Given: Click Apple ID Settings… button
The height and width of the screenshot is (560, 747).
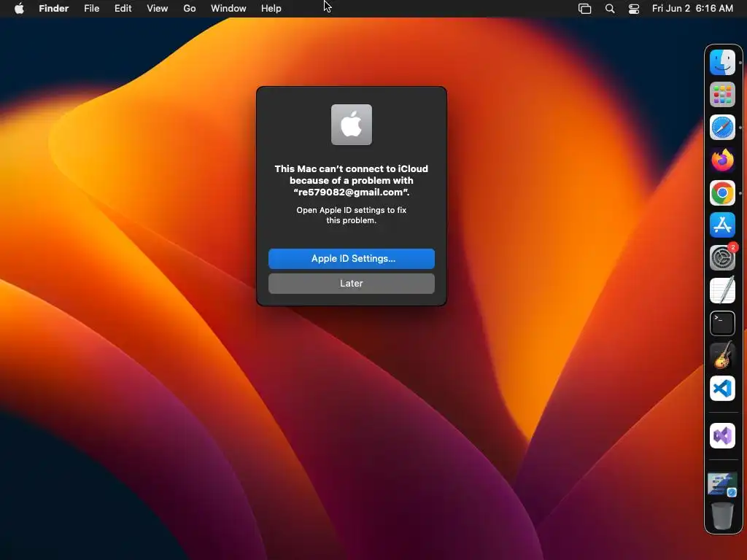Looking at the screenshot, I should coord(352,259).
